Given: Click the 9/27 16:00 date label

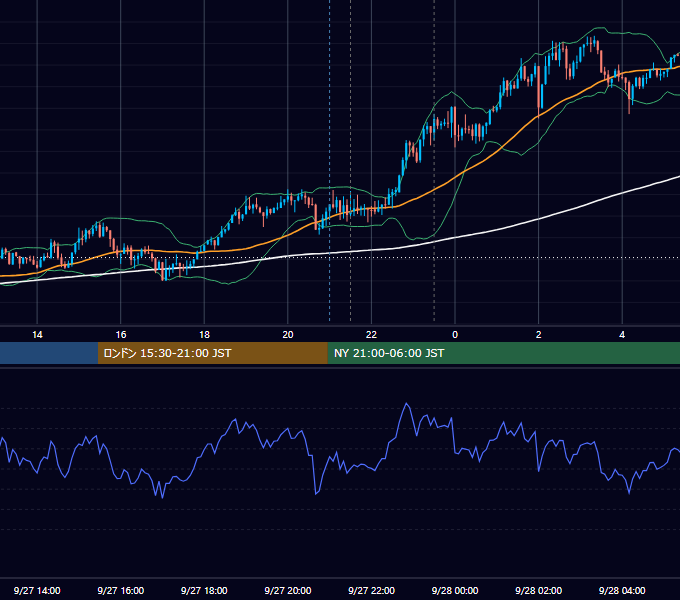Looking at the screenshot, I should [121, 590].
